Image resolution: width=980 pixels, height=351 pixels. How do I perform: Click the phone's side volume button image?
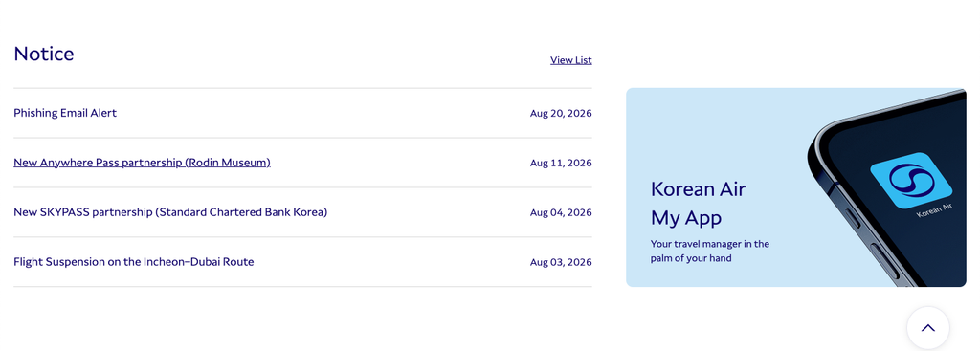pos(853,218)
